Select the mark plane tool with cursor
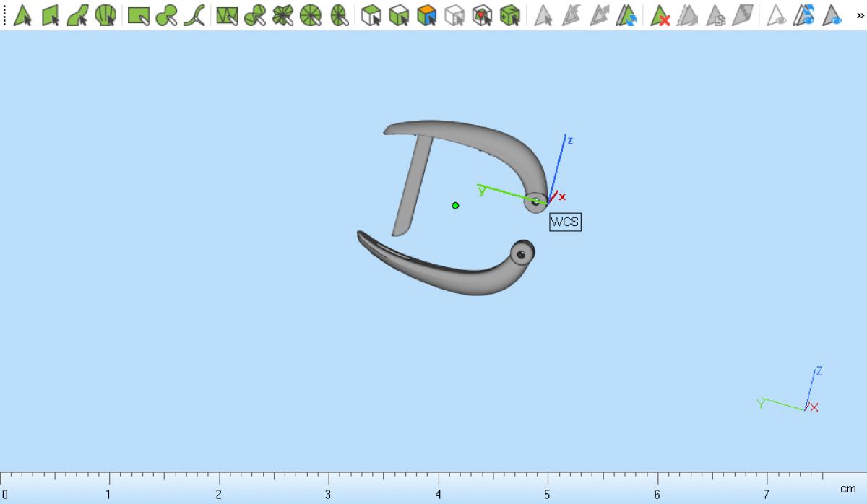This screenshot has width=867, height=504. [x=51, y=15]
